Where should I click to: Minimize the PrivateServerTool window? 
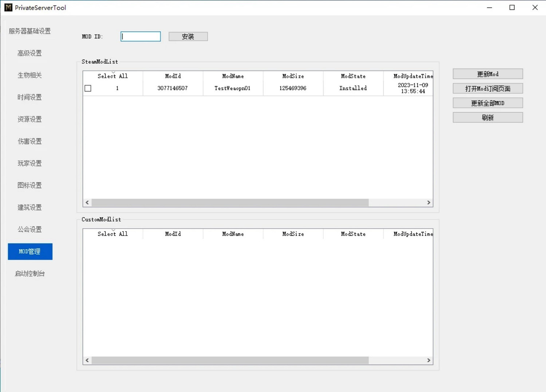(x=489, y=8)
